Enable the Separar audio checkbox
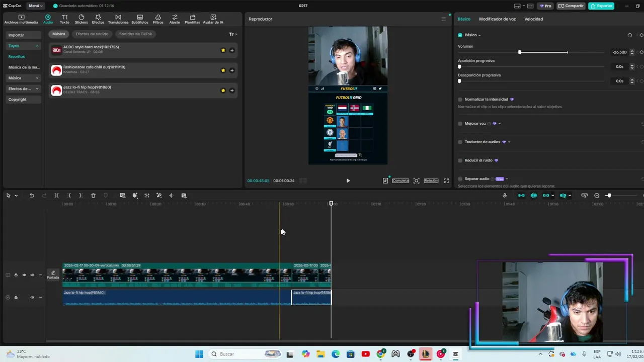644x362 pixels. [460, 179]
